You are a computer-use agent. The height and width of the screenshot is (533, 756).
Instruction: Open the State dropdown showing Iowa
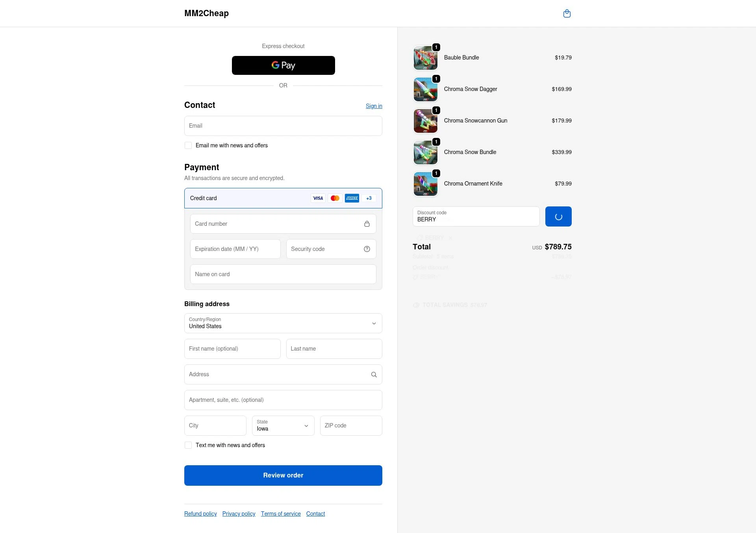283,425
